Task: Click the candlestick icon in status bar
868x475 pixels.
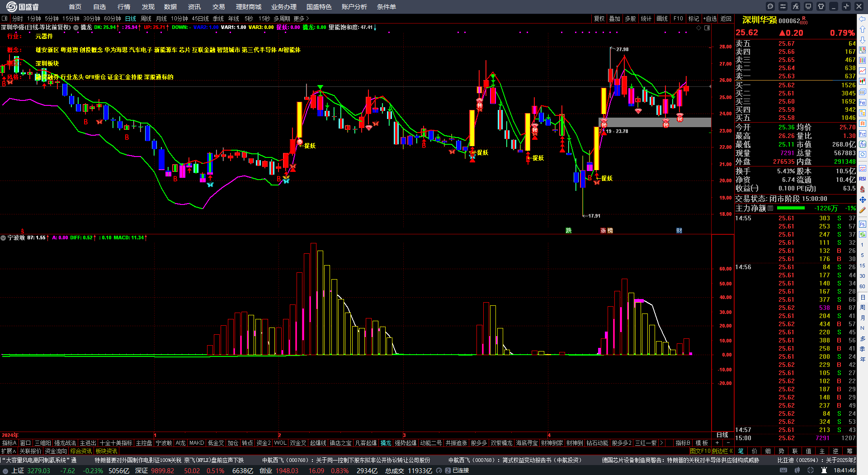Action: pos(798,470)
